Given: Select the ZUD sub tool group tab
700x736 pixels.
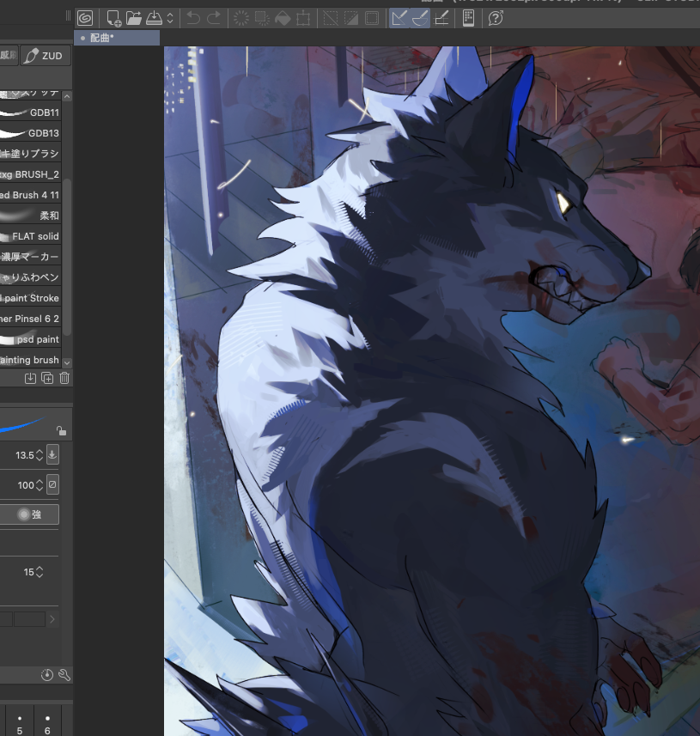Looking at the screenshot, I should click(46, 56).
